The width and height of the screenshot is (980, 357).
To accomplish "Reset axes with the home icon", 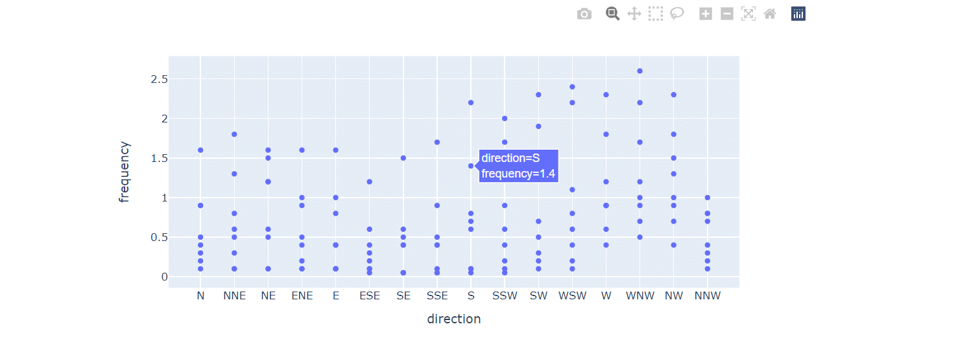I will coord(770,14).
